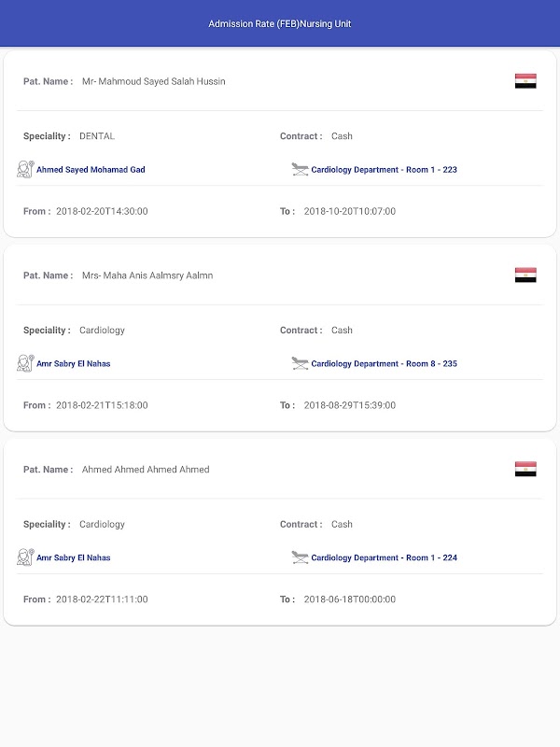The width and height of the screenshot is (560, 747).
Task: Open Cardiology Department - Room 1 - 223
Action: [x=384, y=170]
